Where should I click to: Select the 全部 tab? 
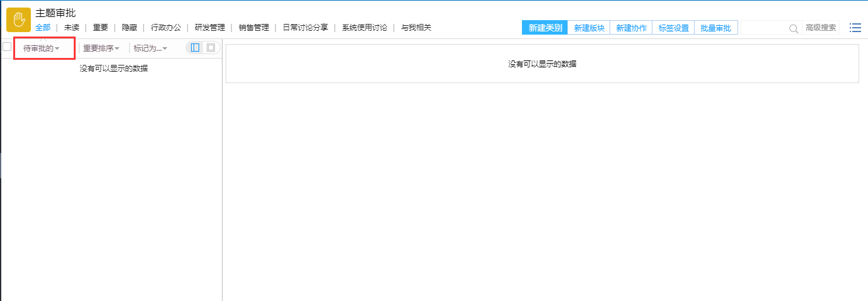pos(43,28)
